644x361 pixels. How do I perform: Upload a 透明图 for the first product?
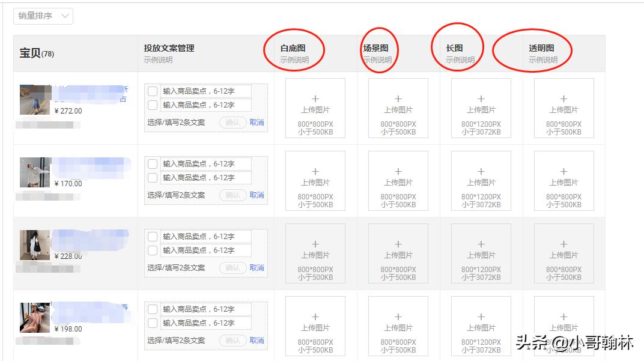(x=563, y=108)
